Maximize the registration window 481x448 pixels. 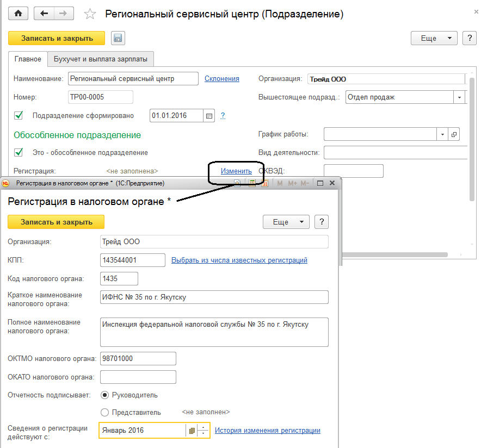click(320, 183)
